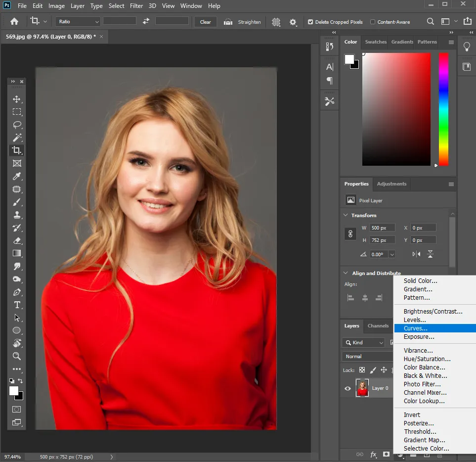Viewport: 476px width, 462px height.
Task: Select the Move tool
Action: pos(17,99)
